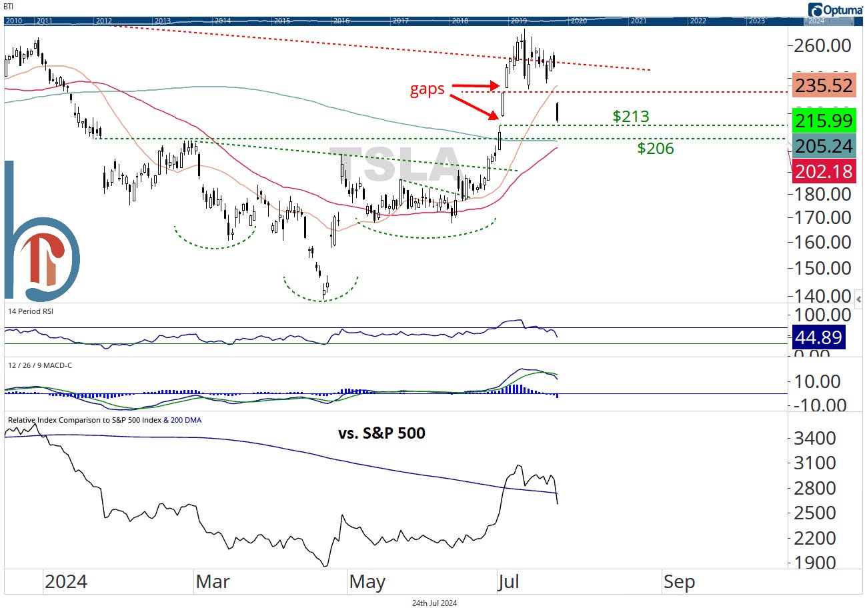Click the 260.00 price axis label

(823, 45)
